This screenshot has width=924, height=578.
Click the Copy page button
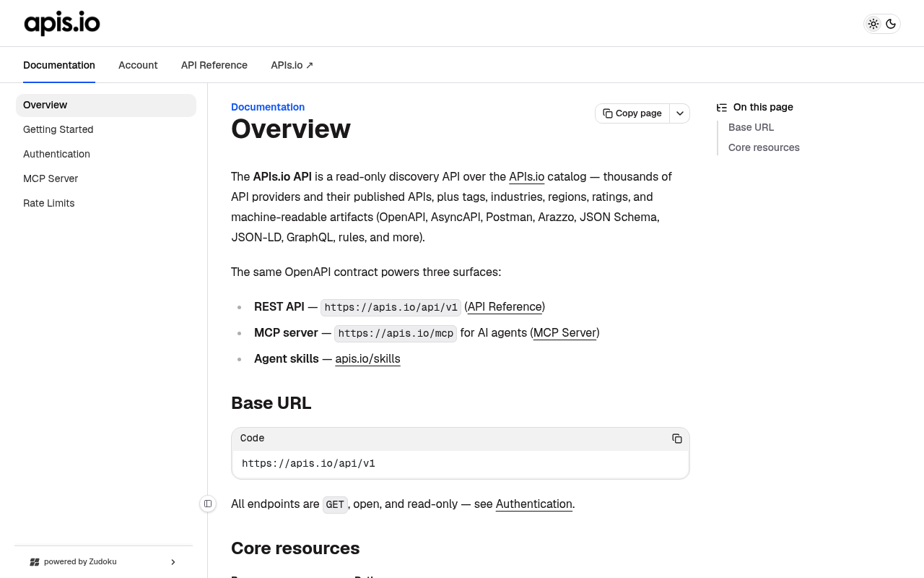[632, 113]
